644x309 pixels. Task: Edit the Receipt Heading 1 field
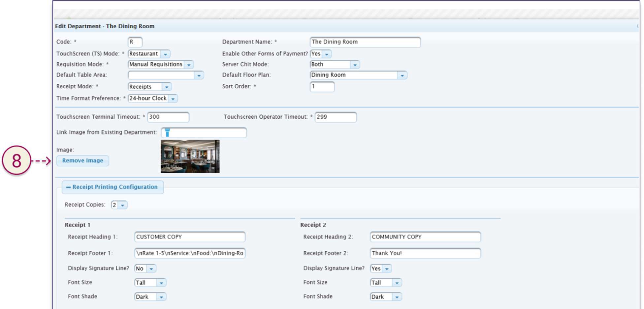click(x=190, y=237)
